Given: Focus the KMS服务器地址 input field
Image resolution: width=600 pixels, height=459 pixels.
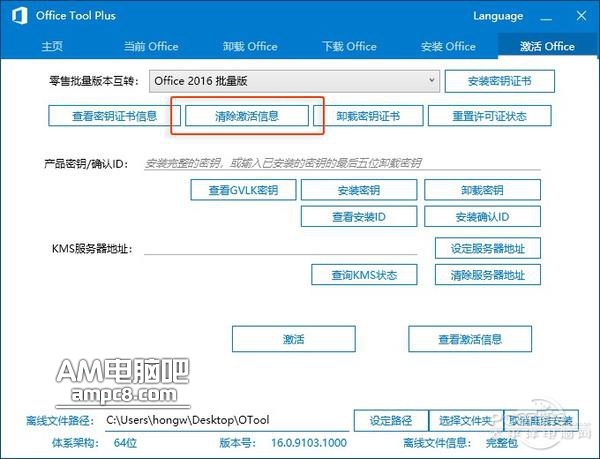Looking at the screenshot, I should [280, 248].
